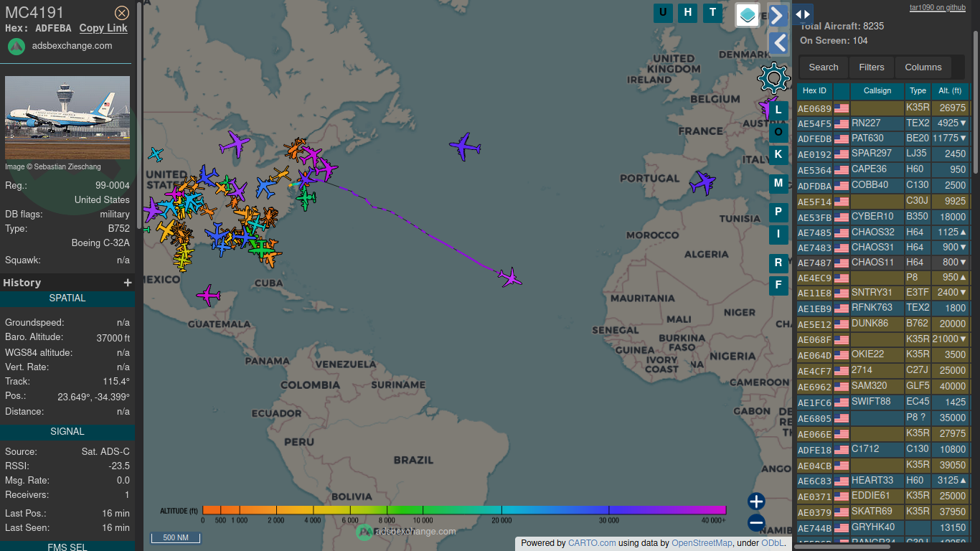This screenshot has width=980, height=551.
Task: Toggle the I map button
Action: click(778, 234)
